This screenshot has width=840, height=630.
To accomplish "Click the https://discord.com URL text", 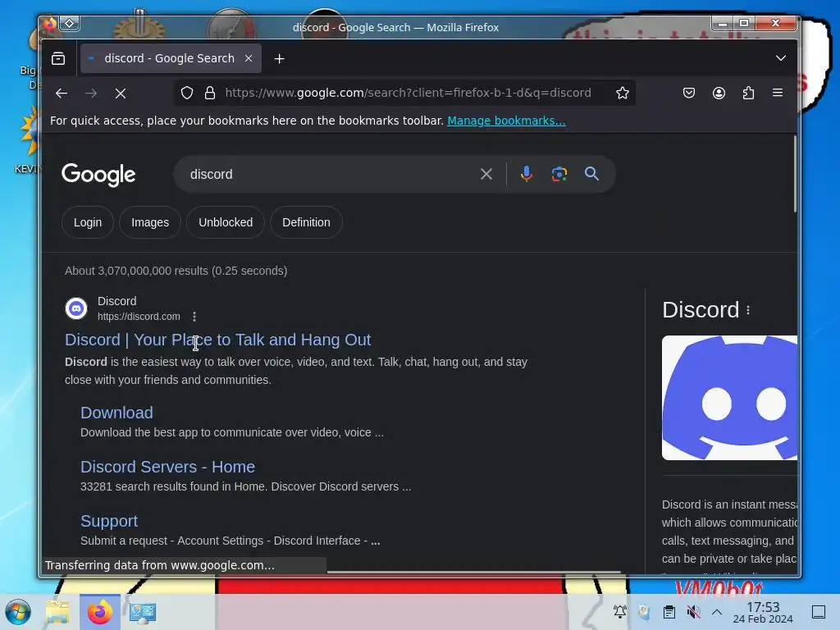I will pyautogui.click(x=139, y=317).
